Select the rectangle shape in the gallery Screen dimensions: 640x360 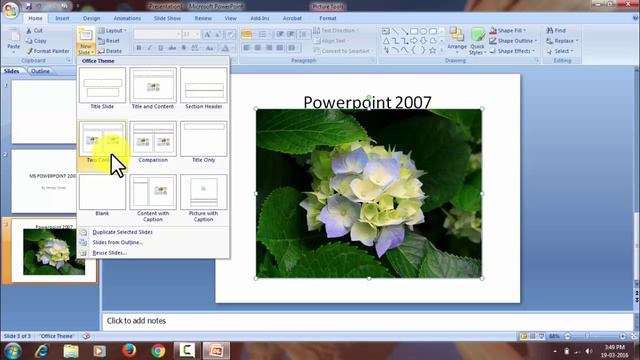point(414,31)
